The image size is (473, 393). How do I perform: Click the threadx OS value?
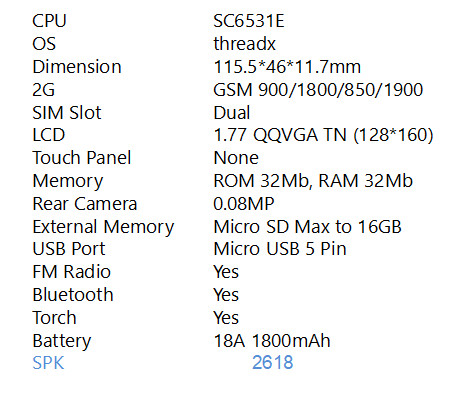245,44
